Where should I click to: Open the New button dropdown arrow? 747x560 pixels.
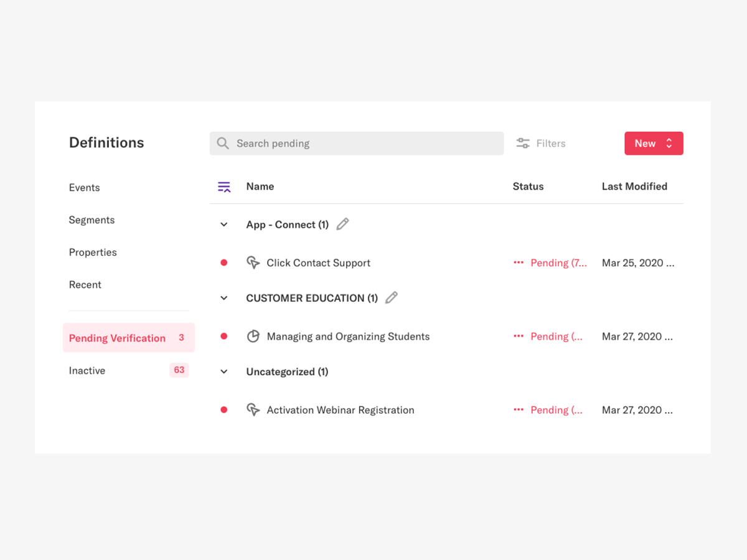[670, 143]
